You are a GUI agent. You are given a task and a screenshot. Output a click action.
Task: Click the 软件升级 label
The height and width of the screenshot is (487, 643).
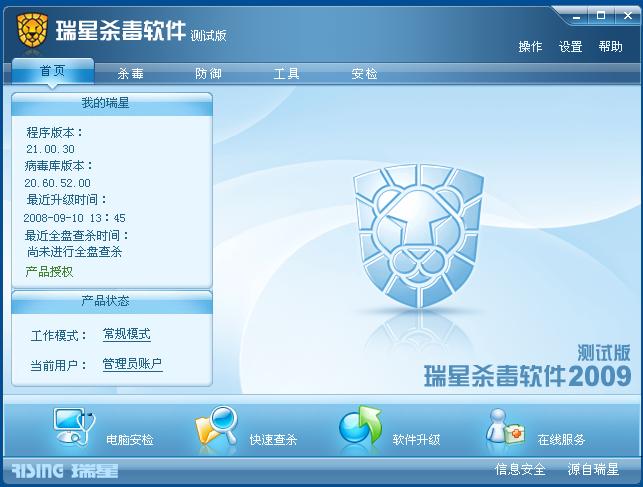(x=416, y=440)
